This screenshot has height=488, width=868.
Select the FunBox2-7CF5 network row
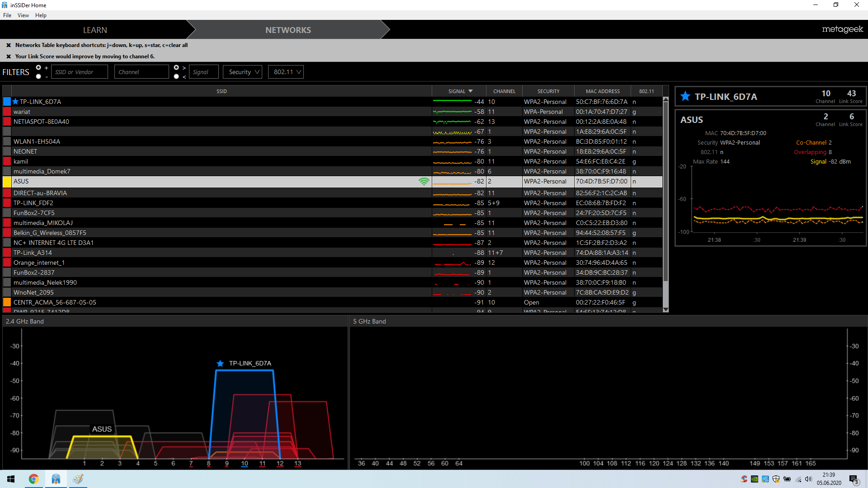(333, 213)
